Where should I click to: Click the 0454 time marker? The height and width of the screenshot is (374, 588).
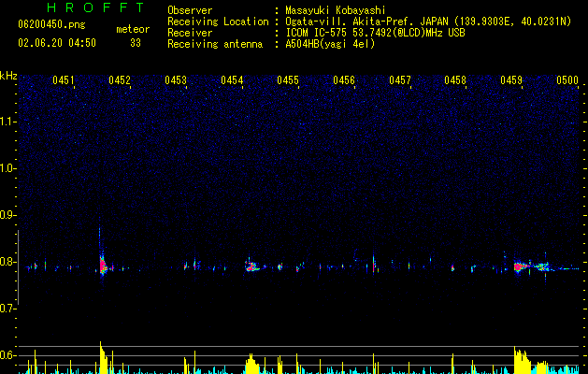[232, 80]
